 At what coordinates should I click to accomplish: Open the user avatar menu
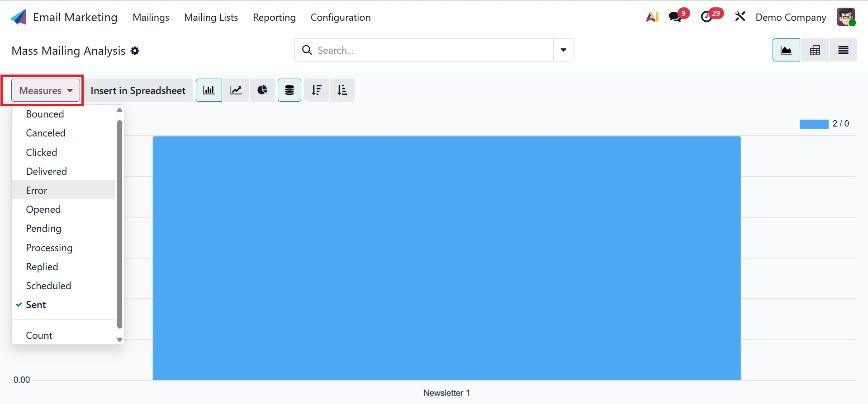(x=846, y=17)
